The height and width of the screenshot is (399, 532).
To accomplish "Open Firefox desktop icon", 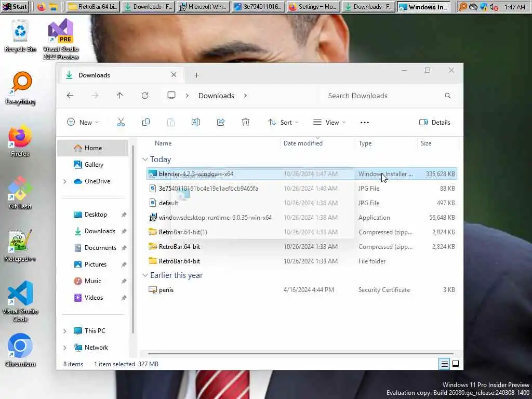I will 20,141.
